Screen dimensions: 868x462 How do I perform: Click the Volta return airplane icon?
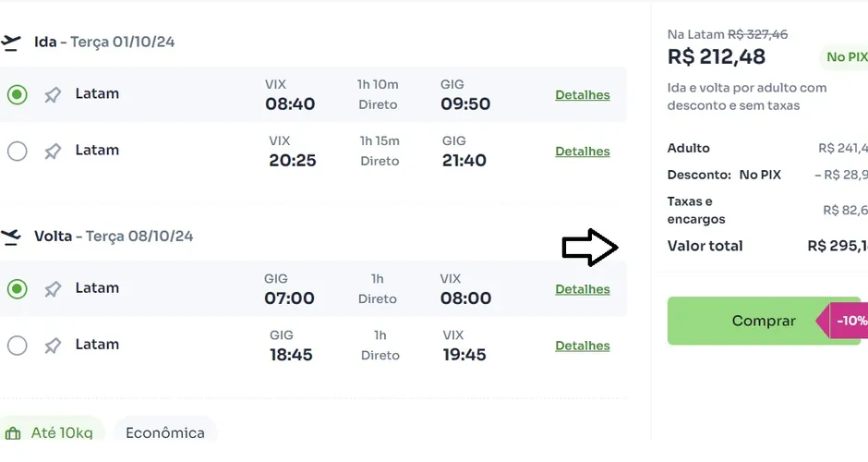click(10, 237)
